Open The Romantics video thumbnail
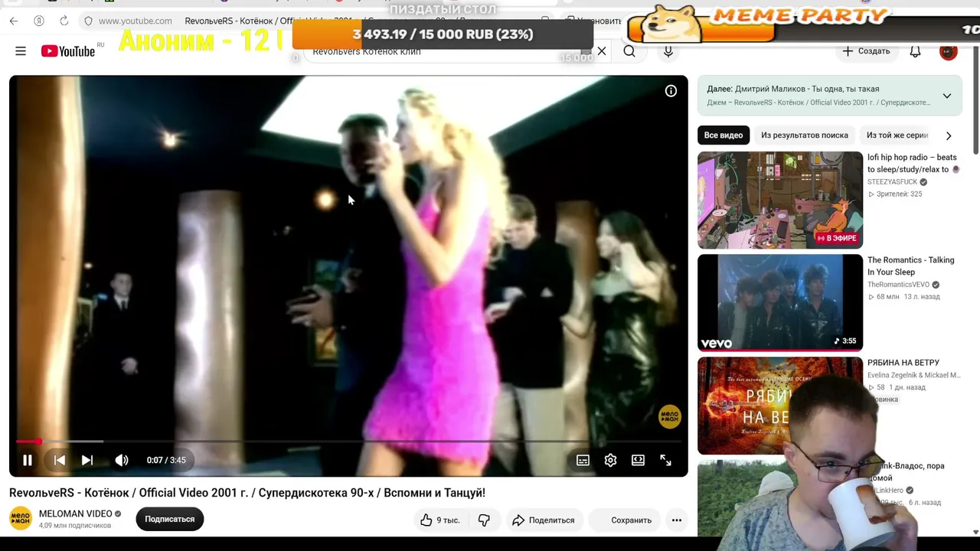 tap(780, 303)
